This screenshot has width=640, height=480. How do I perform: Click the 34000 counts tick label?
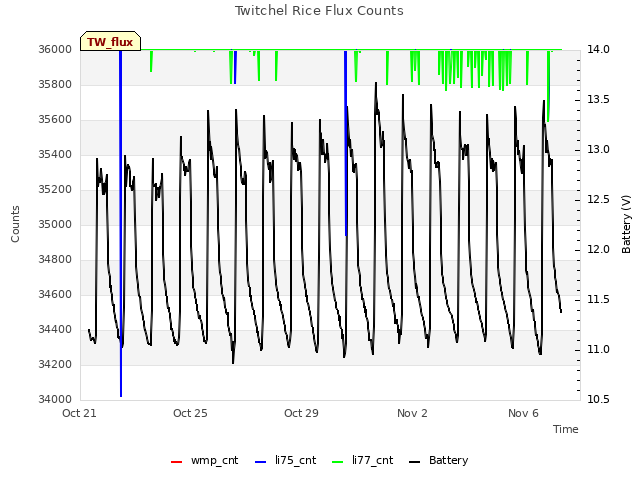(x=55, y=399)
